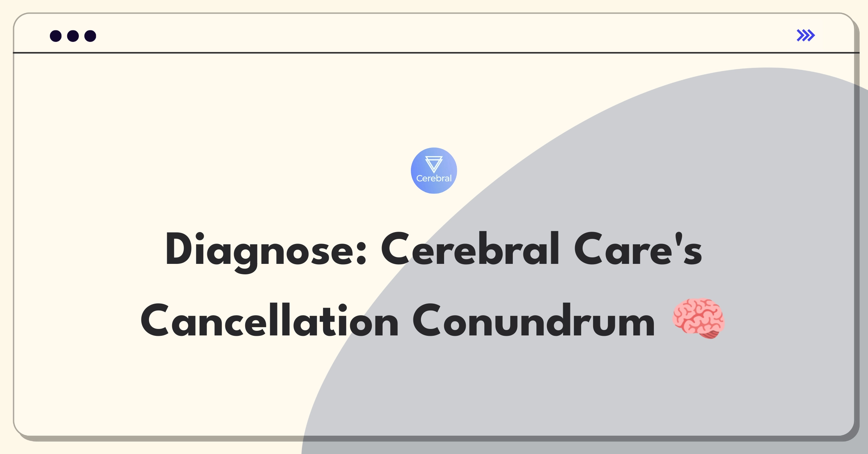
Task: Click the small 'Cerebral' text inside logo
Action: [434, 178]
